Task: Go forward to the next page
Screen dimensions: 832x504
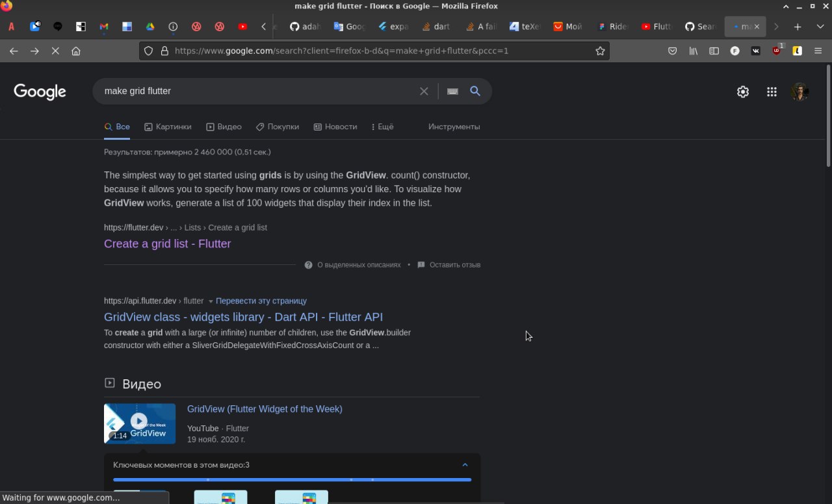Action: point(34,51)
